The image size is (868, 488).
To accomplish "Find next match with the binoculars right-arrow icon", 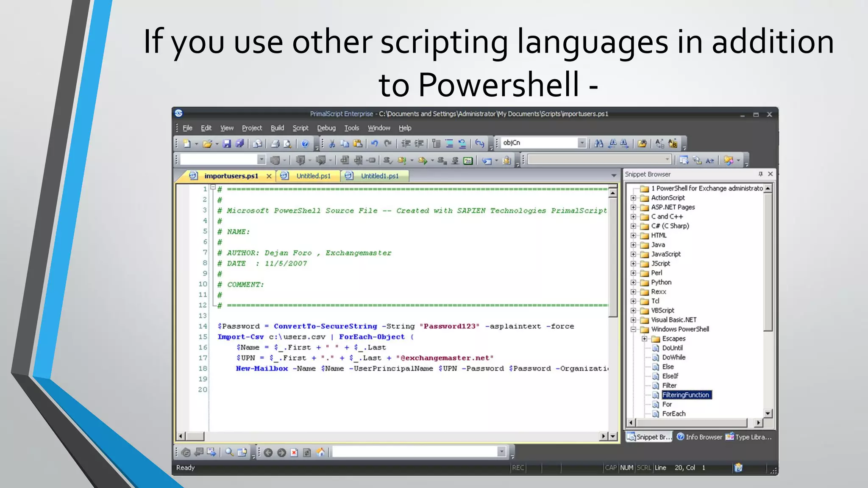I will pyautogui.click(x=624, y=144).
